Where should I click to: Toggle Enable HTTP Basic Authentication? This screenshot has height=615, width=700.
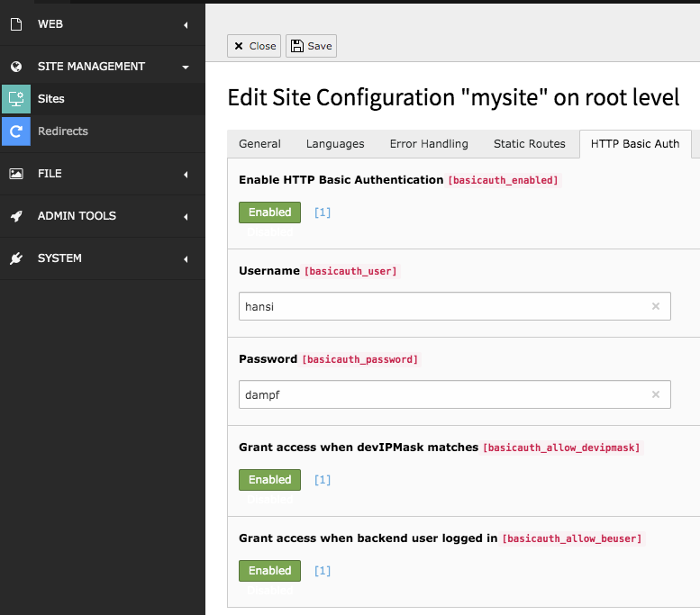click(269, 213)
